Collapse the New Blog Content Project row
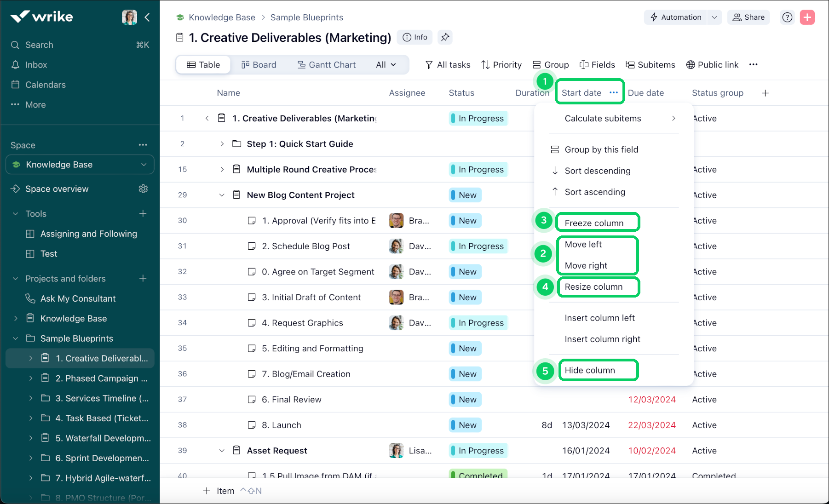 click(222, 195)
